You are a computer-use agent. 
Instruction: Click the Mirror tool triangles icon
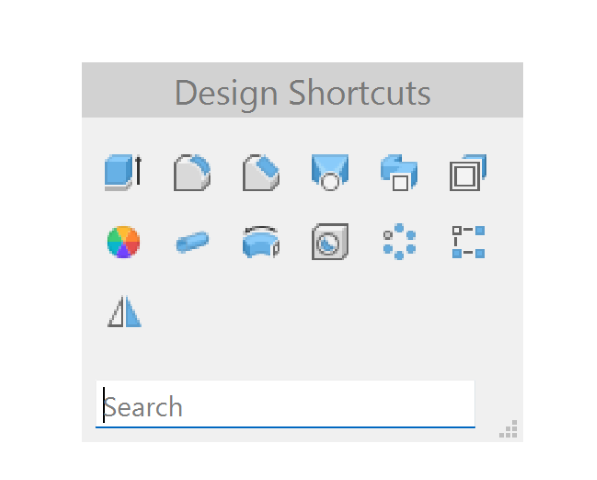pos(124,311)
